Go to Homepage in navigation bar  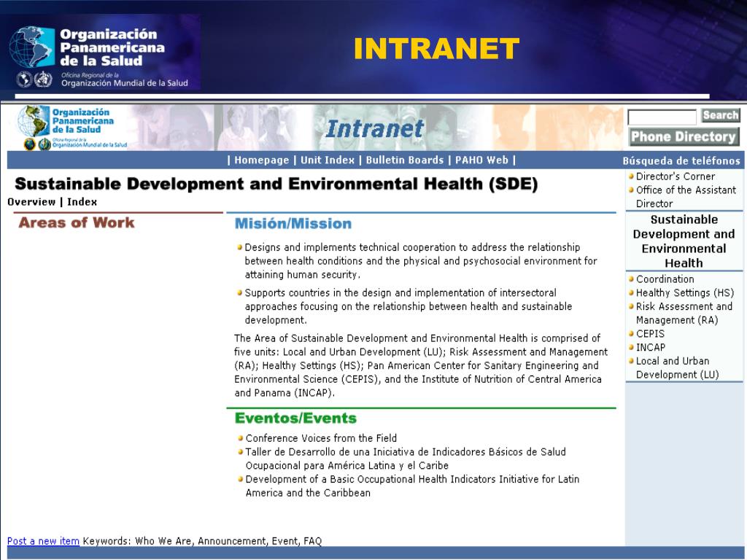(262, 160)
